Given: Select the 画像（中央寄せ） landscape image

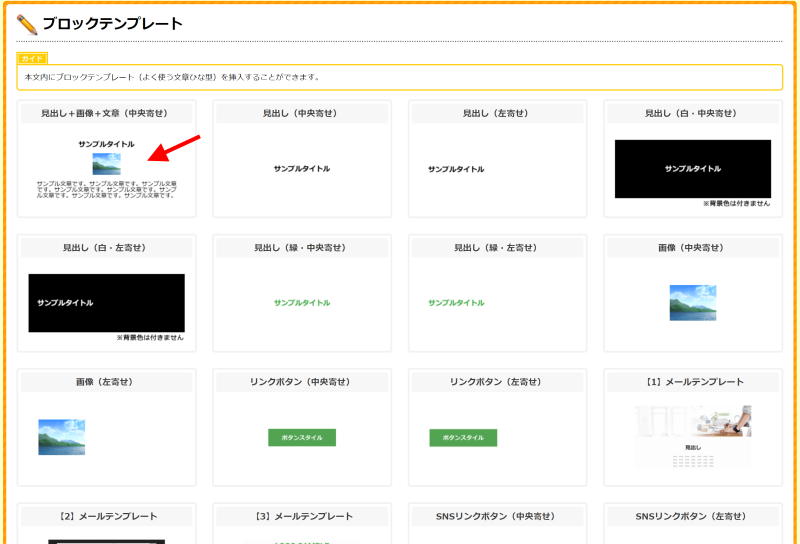Looking at the screenshot, I should pyautogui.click(x=693, y=303).
